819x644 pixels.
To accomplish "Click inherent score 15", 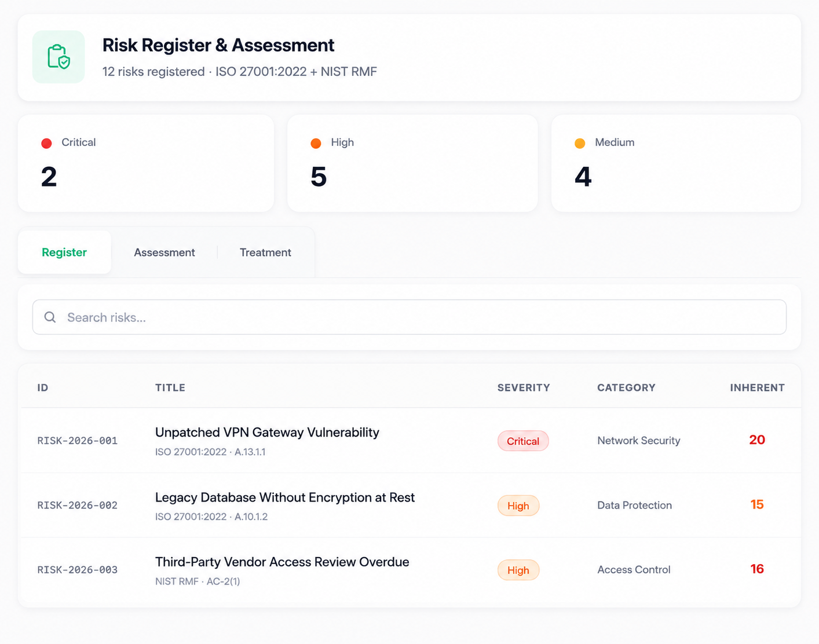I will (757, 505).
